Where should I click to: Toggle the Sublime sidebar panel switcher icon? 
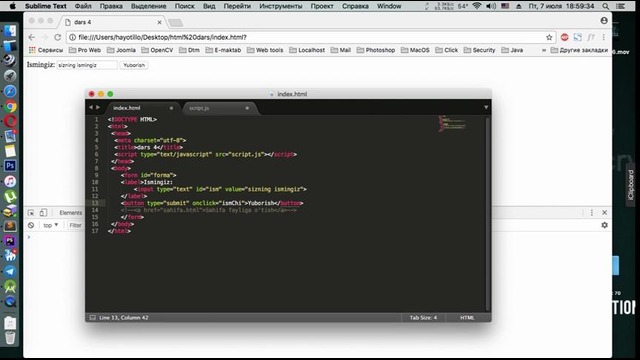coord(92,318)
